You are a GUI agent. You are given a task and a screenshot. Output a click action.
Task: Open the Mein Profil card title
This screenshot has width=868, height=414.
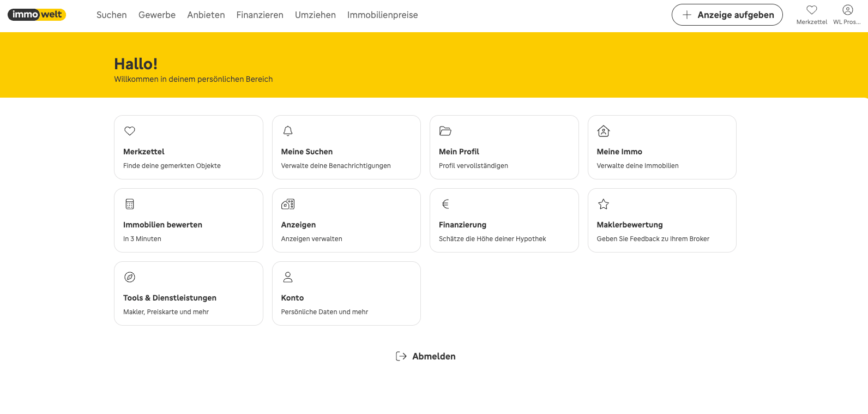pyautogui.click(x=459, y=152)
